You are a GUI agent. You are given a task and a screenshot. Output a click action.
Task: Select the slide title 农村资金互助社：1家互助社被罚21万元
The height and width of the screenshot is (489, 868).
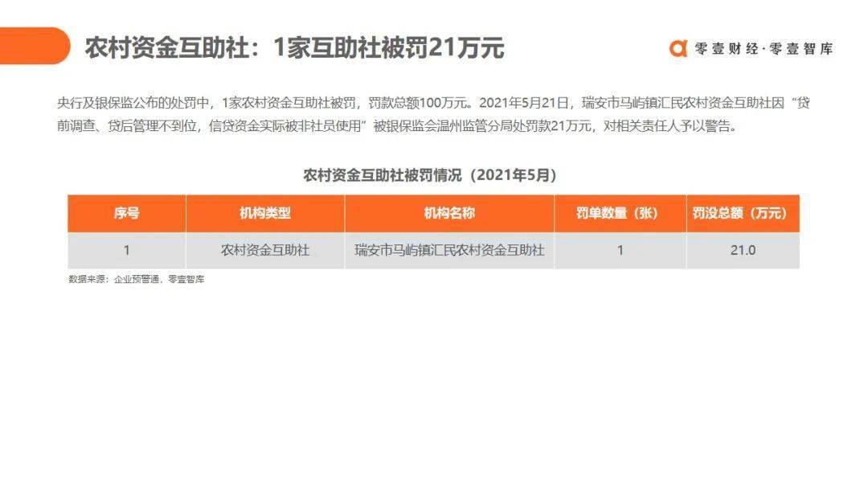pos(294,47)
